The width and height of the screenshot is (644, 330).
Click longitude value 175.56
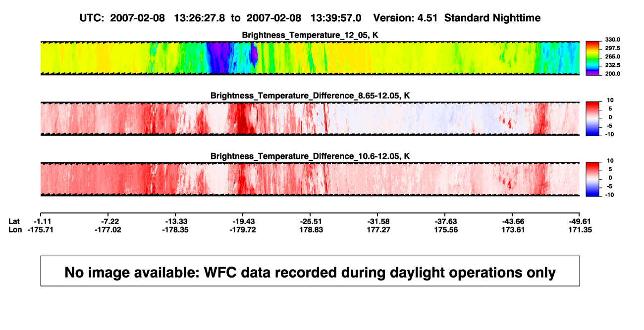446,230
